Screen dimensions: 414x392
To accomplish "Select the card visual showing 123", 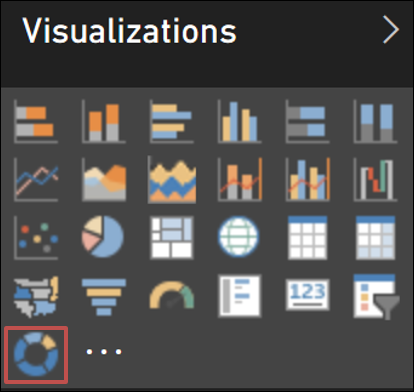I will [307, 295].
